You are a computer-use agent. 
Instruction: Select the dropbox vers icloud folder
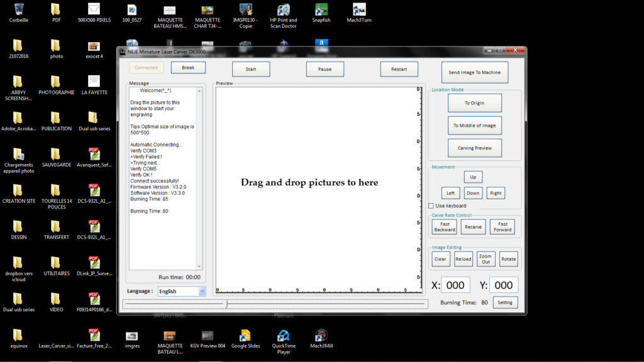[18, 270]
